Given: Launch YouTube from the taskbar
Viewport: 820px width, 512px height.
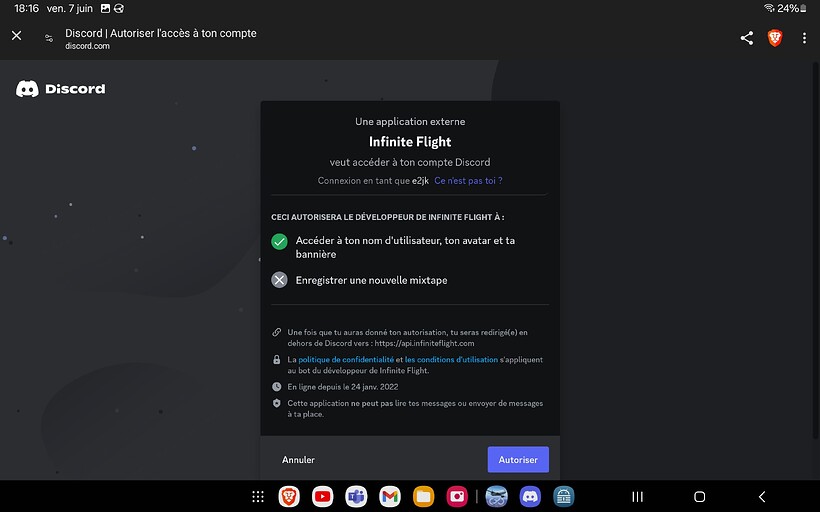Looking at the screenshot, I should [x=323, y=497].
